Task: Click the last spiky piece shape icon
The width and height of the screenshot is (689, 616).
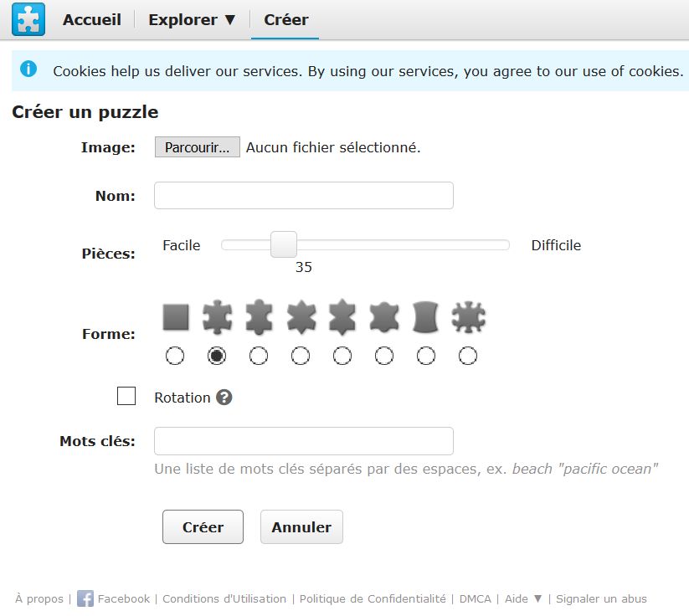Action: (x=469, y=316)
